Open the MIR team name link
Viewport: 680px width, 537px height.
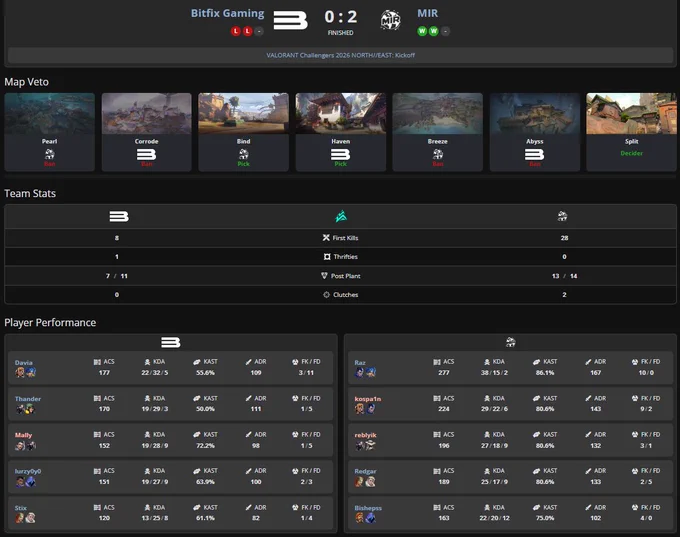428,13
